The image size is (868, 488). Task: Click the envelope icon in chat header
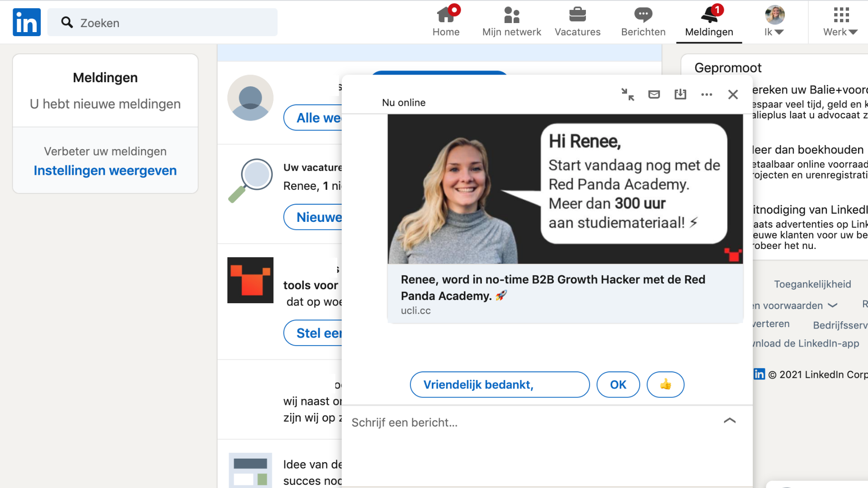654,94
